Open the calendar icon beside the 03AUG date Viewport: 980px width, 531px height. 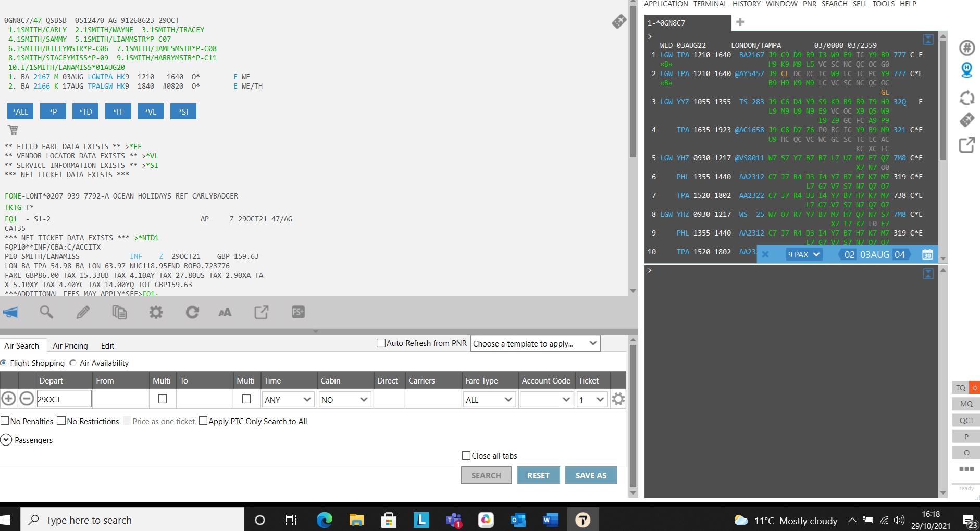[927, 254]
